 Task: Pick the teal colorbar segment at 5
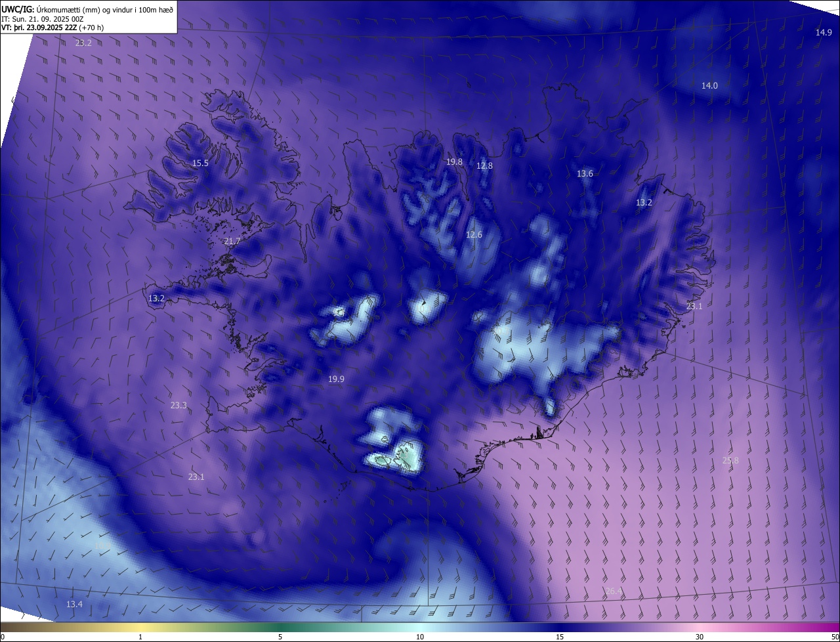[x=280, y=628]
